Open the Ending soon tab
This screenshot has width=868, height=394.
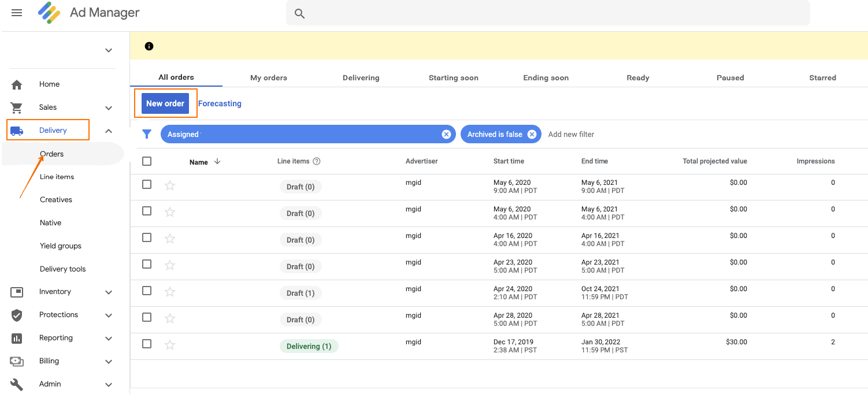546,77
